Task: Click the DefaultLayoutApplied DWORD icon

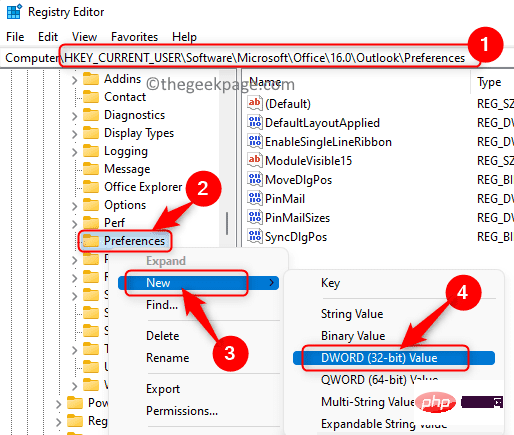Action: (x=255, y=122)
